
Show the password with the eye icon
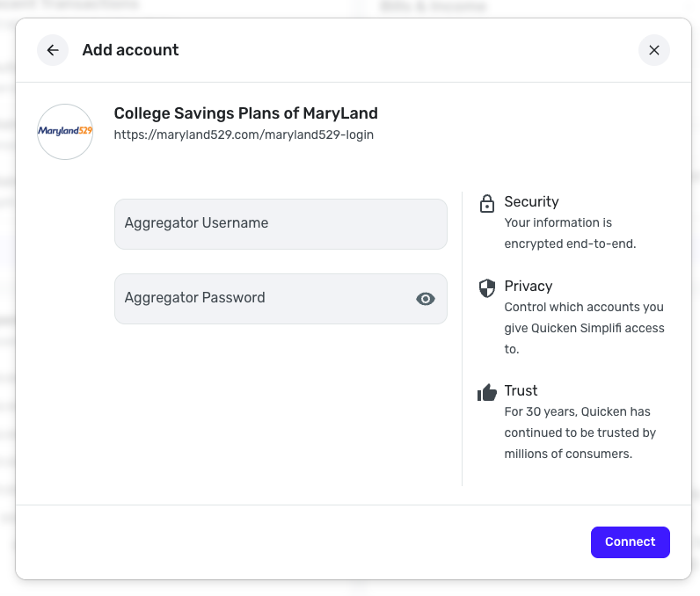pyautogui.click(x=426, y=299)
